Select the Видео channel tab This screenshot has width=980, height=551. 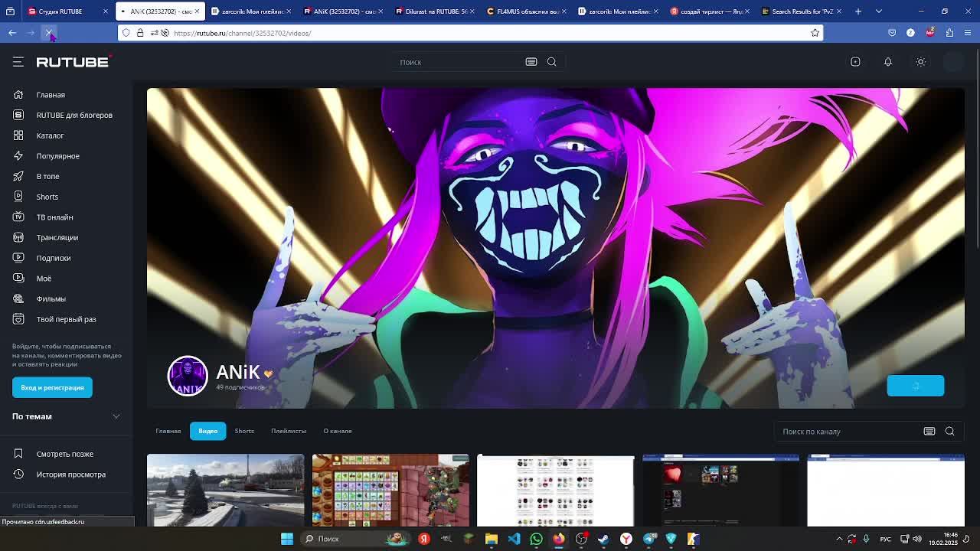pyautogui.click(x=208, y=431)
